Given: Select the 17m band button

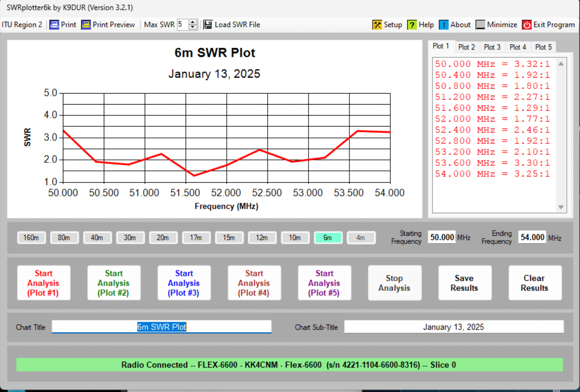Looking at the screenshot, I should click(196, 238).
